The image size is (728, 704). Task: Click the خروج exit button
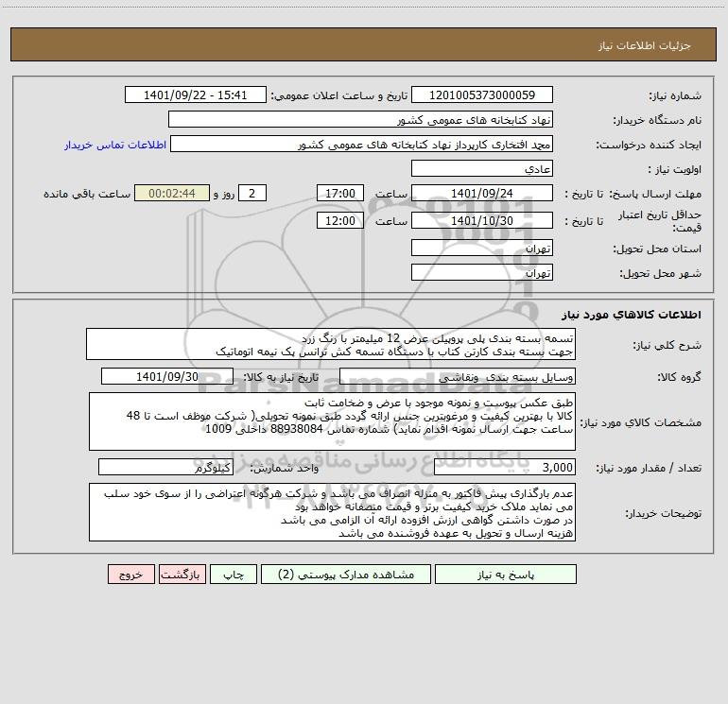130,575
